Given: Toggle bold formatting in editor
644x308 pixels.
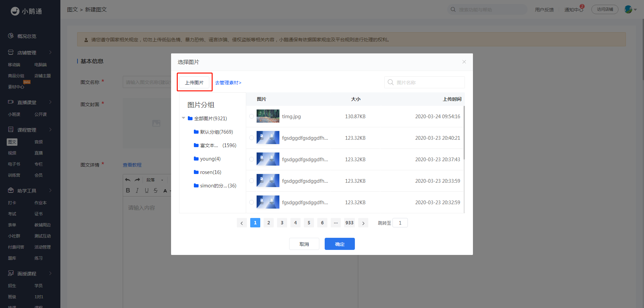Looking at the screenshot, I should 128,190.
